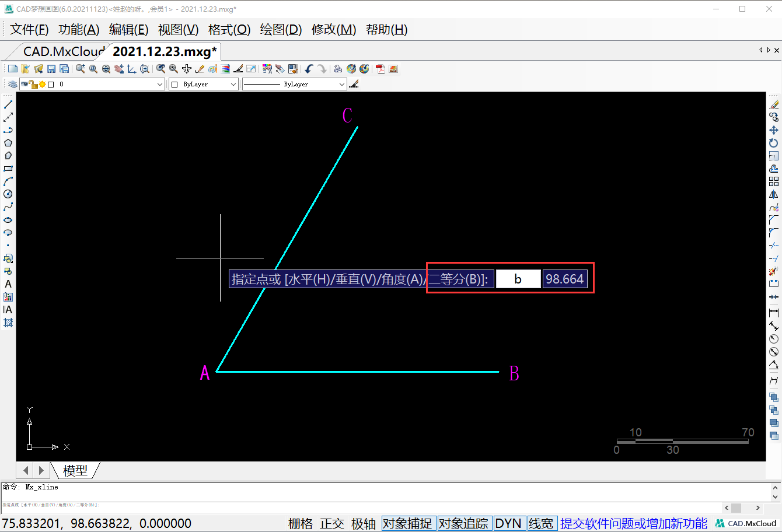
Task: Click the layer 0 color swatch square
Action: click(x=51, y=84)
